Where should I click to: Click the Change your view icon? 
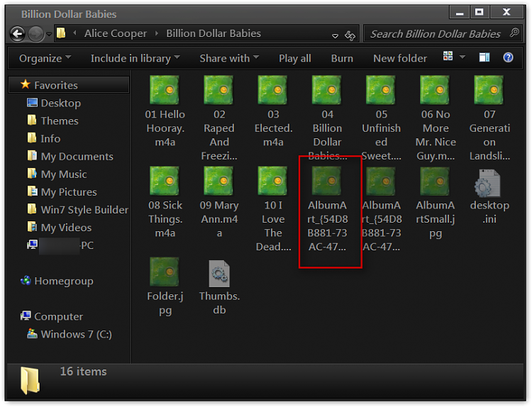pyautogui.click(x=448, y=56)
